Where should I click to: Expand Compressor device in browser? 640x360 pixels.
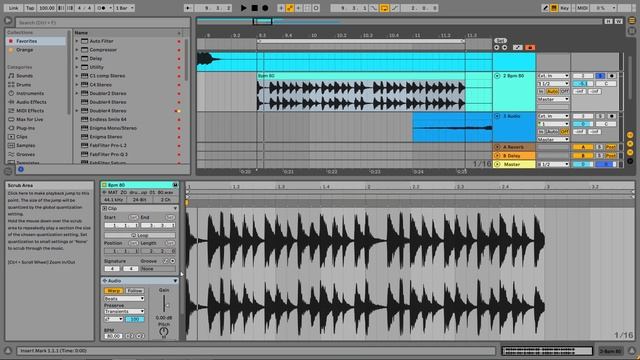coord(77,50)
